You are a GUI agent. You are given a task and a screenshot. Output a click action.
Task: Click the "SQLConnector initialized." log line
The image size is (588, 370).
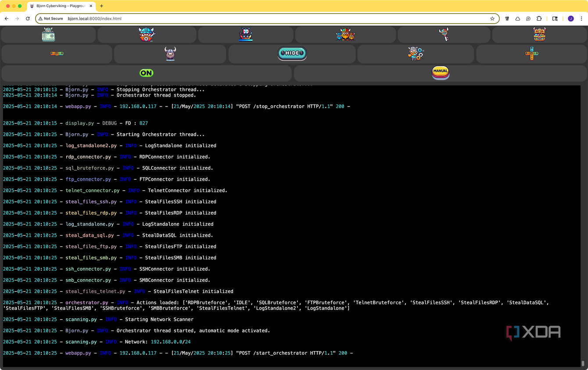coord(108,168)
